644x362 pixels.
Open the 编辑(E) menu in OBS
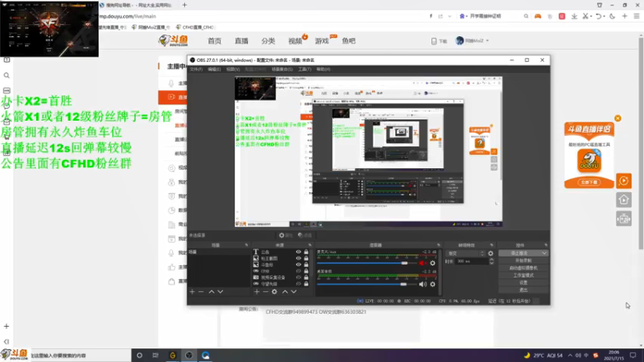(214, 69)
